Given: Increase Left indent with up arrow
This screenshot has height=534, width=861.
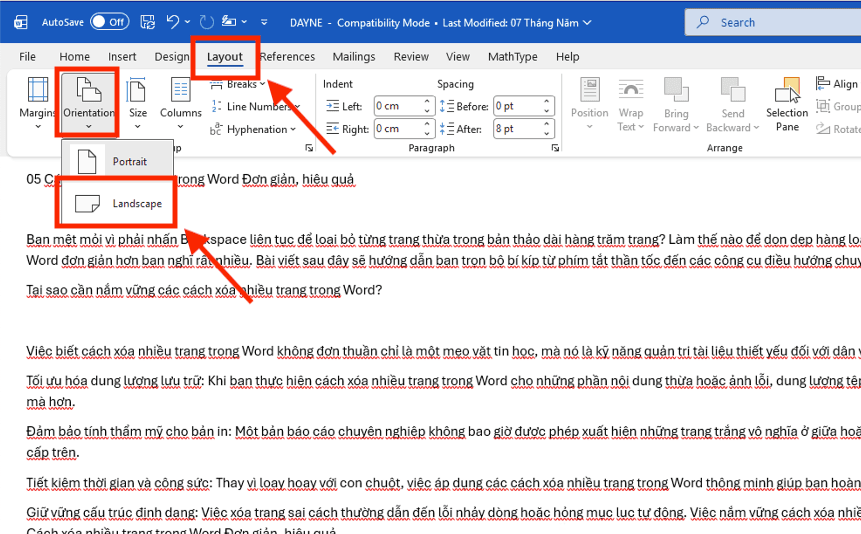Looking at the screenshot, I should tap(427, 102).
